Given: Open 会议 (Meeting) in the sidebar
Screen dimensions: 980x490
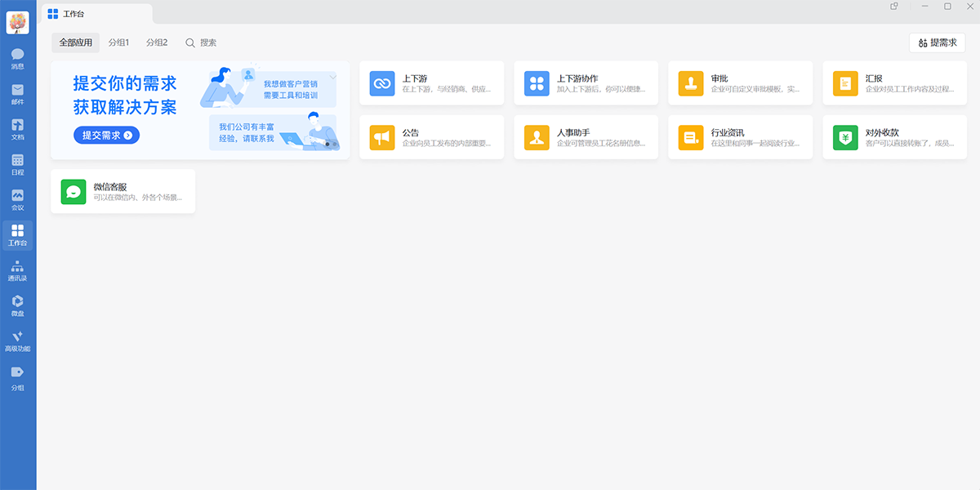Looking at the screenshot, I should click(x=18, y=199).
